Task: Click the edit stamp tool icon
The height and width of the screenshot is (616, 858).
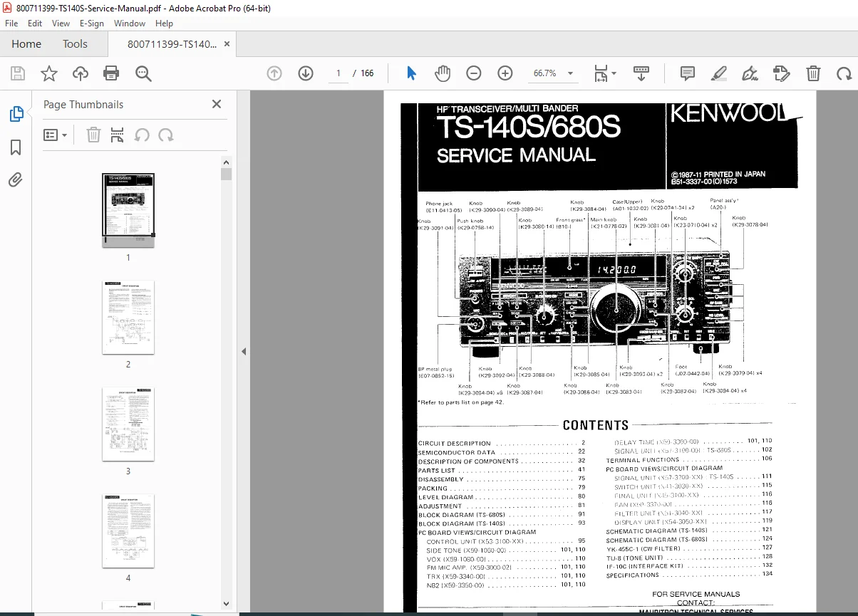Action: coord(781,73)
